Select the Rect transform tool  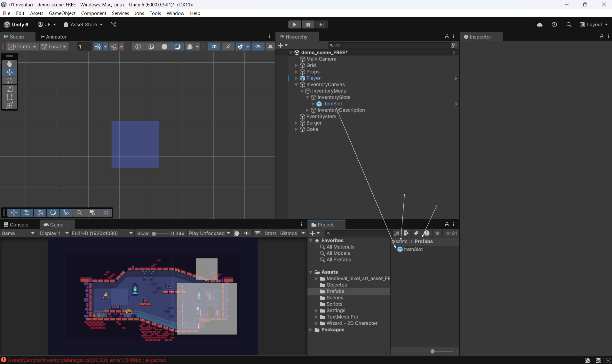pyautogui.click(x=10, y=97)
